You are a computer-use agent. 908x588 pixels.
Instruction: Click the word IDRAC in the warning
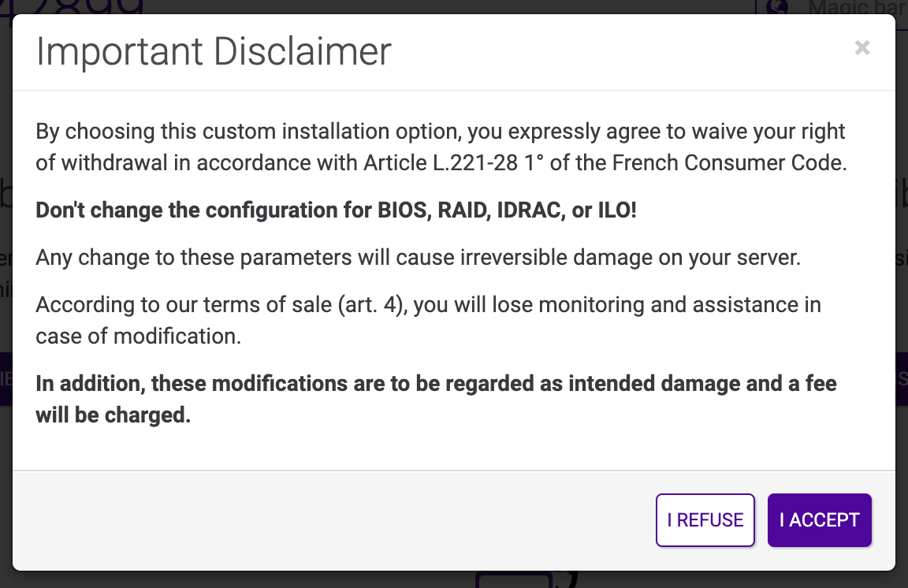[x=526, y=211]
